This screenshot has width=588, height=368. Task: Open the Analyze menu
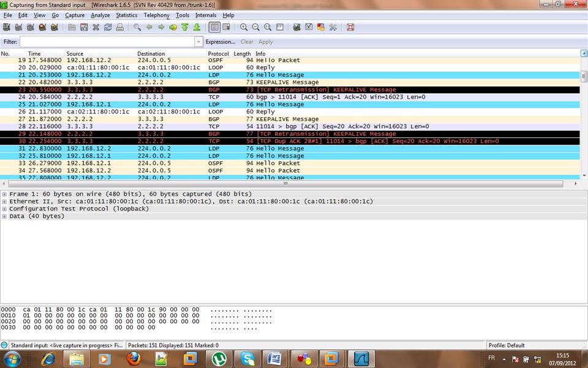tap(100, 15)
